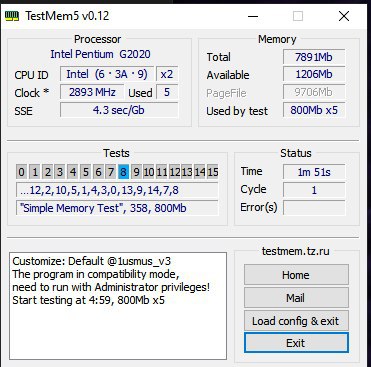Viewport: 371px width, 367px height.
Task: Click the Exit button
Action: coord(296,343)
